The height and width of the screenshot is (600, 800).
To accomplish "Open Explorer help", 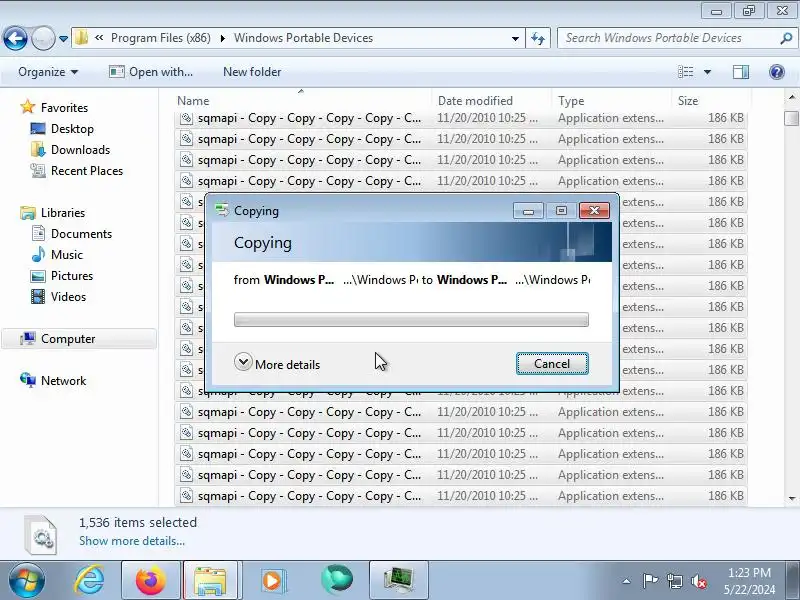I will [777, 72].
